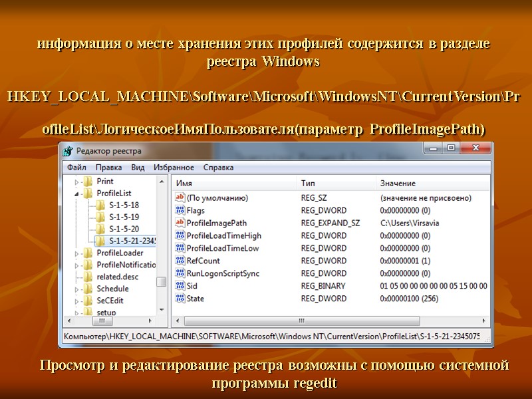Viewport: 532px width, 399px height.
Task: Expand the SeCEdit tree node
Action: (76, 301)
